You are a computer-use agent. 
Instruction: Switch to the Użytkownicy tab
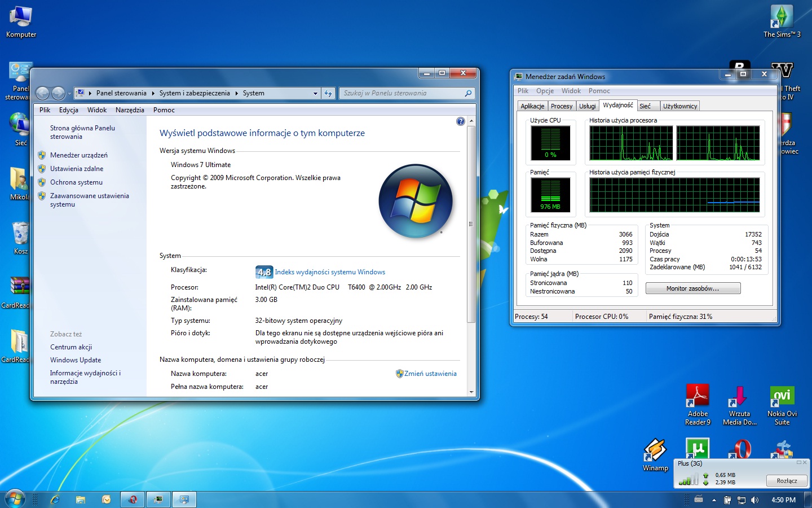[680, 106]
